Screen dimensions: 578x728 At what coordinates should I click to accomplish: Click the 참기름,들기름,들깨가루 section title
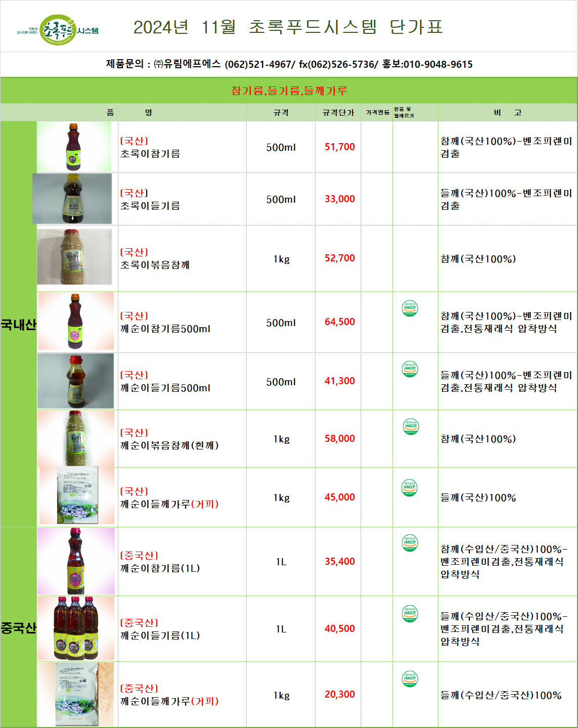[289, 91]
